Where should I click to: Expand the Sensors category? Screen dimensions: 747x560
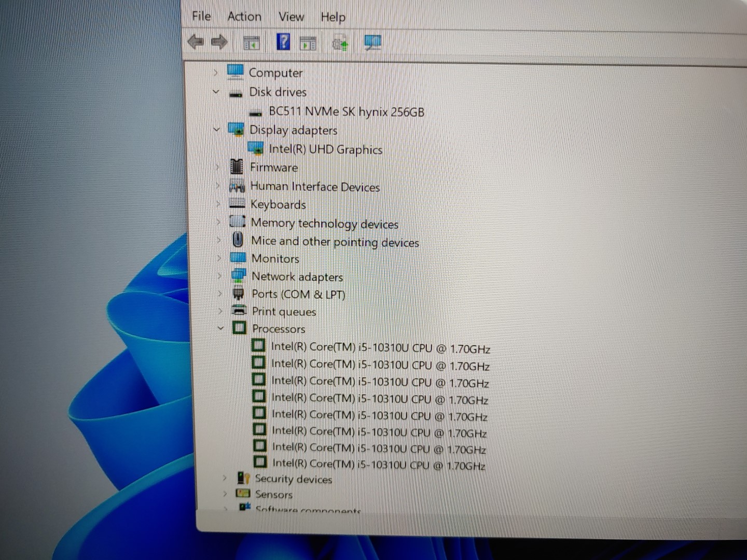point(225,494)
